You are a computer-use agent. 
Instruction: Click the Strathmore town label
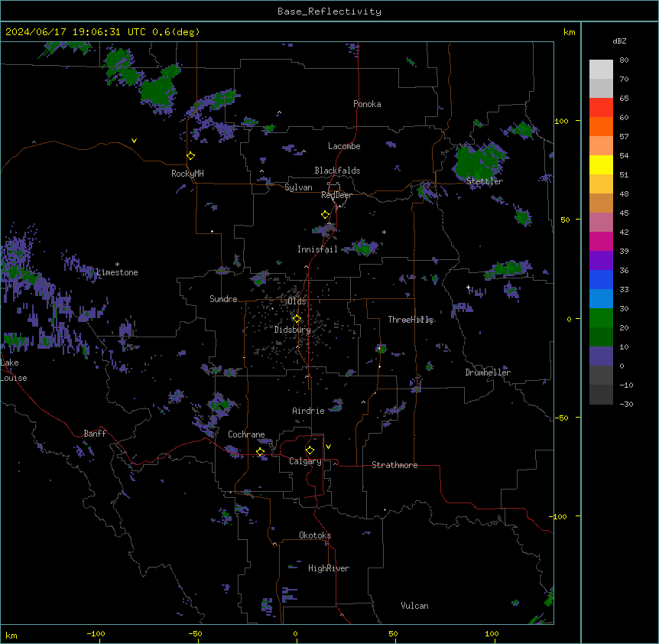(x=394, y=465)
